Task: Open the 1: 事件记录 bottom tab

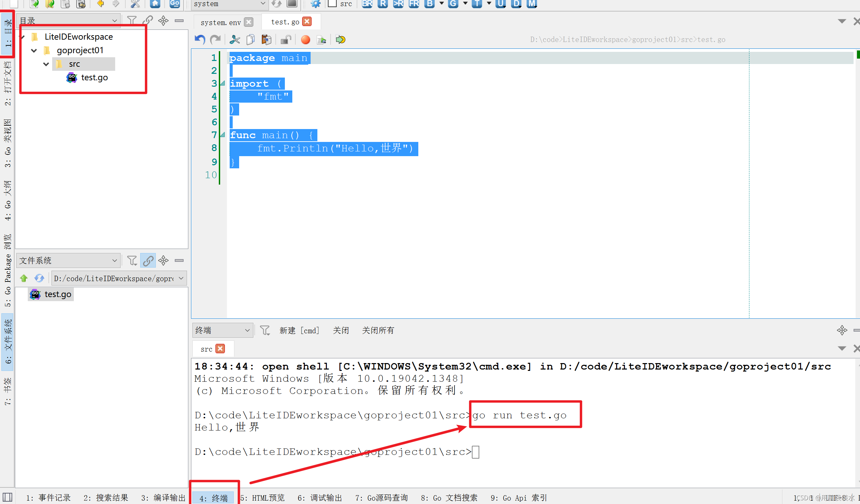Action: (x=48, y=498)
